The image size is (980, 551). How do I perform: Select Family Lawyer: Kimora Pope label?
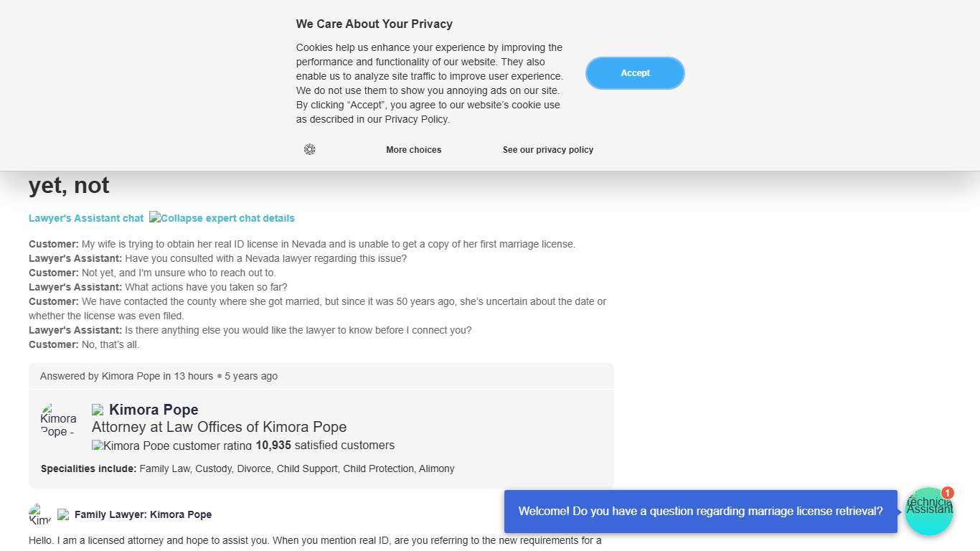pos(143,514)
